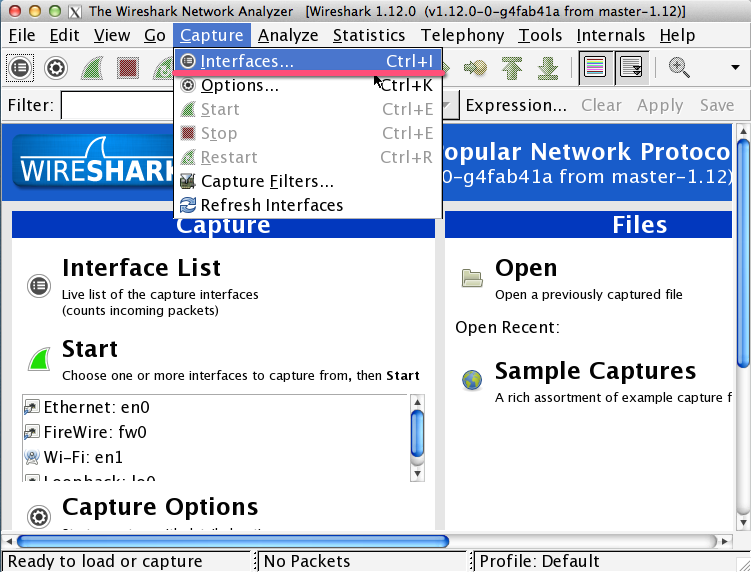The image size is (751, 572).
Task: Open the Statistics menu
Action: (369, 35)
